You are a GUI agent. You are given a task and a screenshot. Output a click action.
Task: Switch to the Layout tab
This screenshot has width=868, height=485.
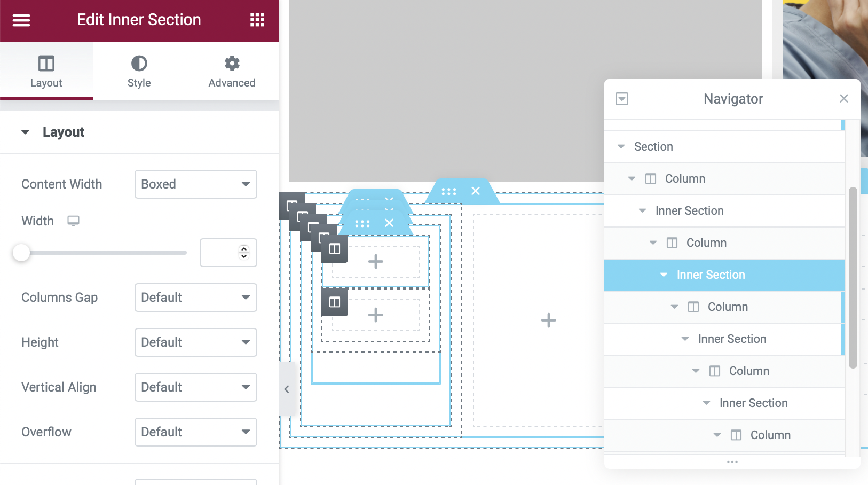(x=46, y=71)
